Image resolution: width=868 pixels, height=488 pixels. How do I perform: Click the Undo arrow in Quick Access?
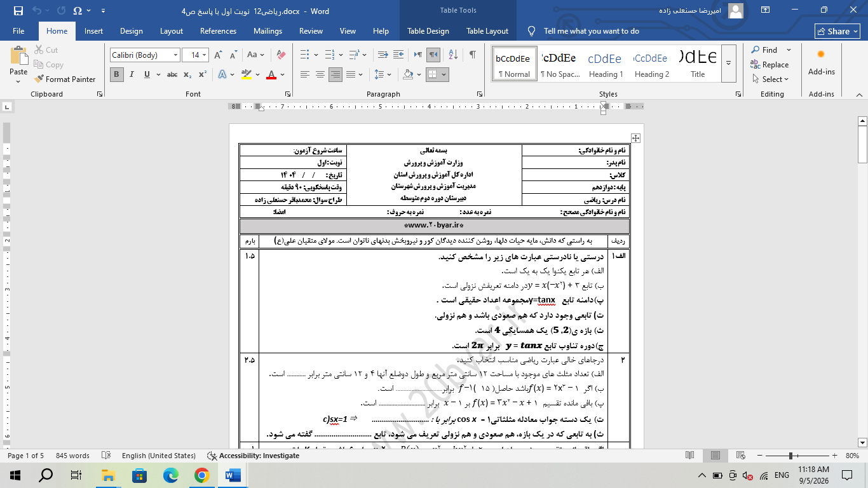click(36, 11)
